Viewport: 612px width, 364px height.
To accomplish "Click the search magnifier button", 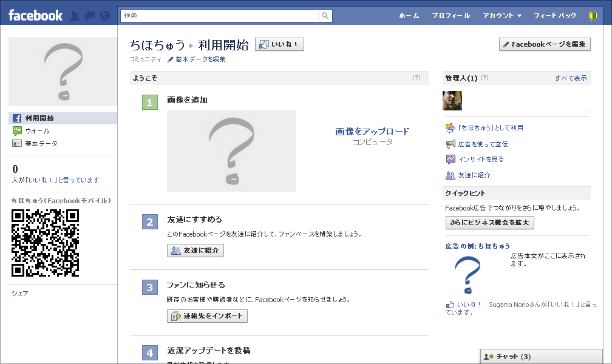I will coord(325,16).
